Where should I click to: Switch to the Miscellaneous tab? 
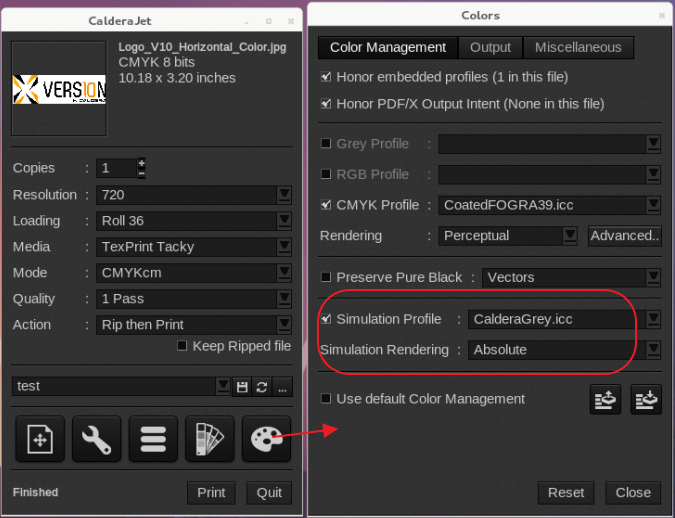coord(578,47)
